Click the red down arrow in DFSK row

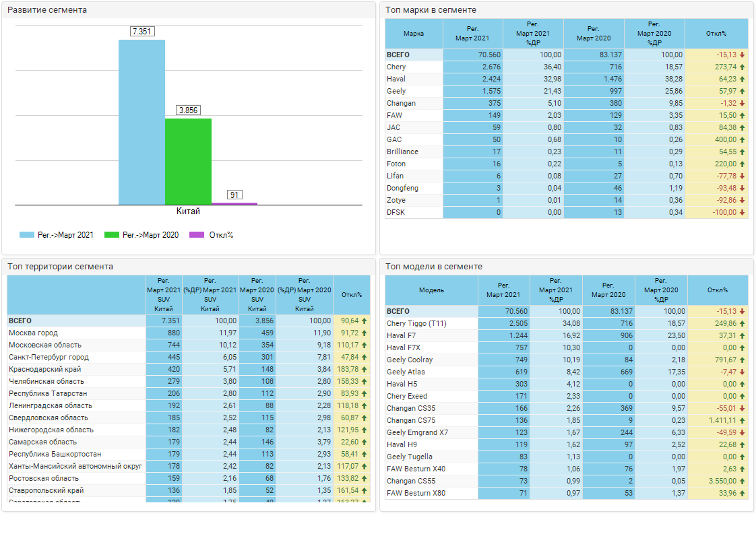pyautogui.click(x=742, y=213)
